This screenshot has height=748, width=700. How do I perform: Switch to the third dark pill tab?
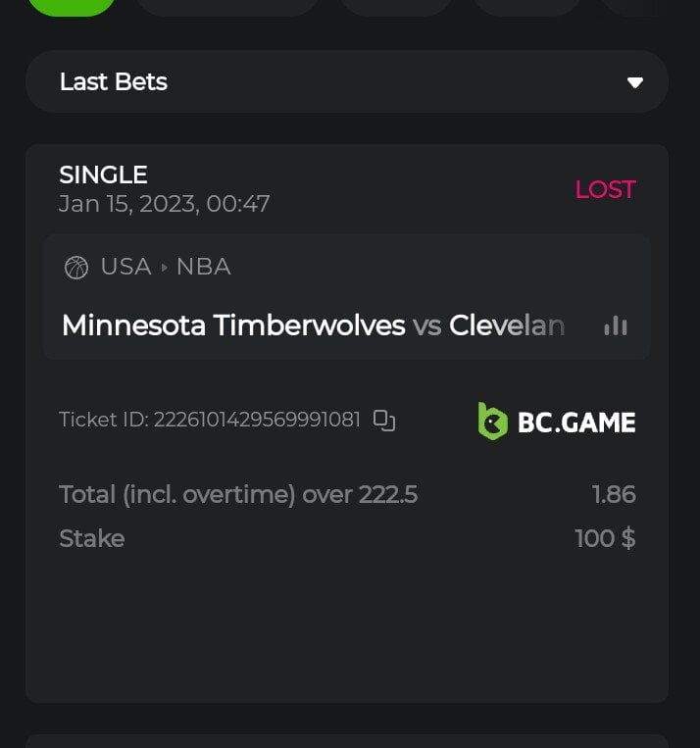click(x=396, y=6)
